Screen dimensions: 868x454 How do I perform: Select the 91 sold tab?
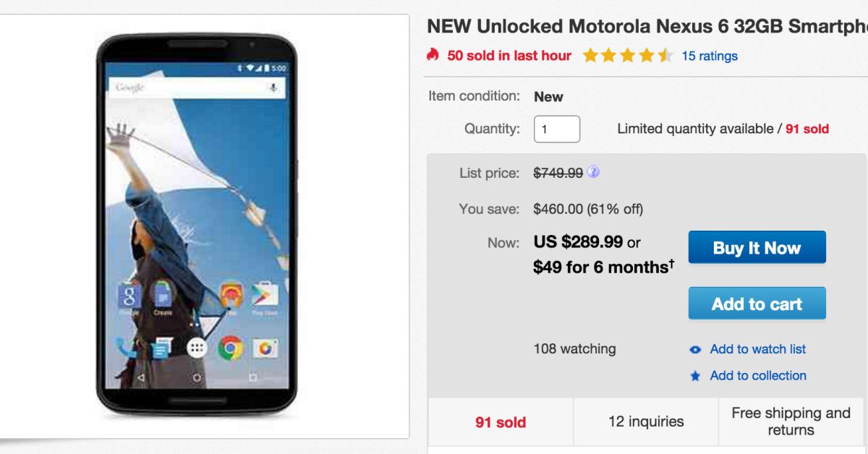click(501, 422)
